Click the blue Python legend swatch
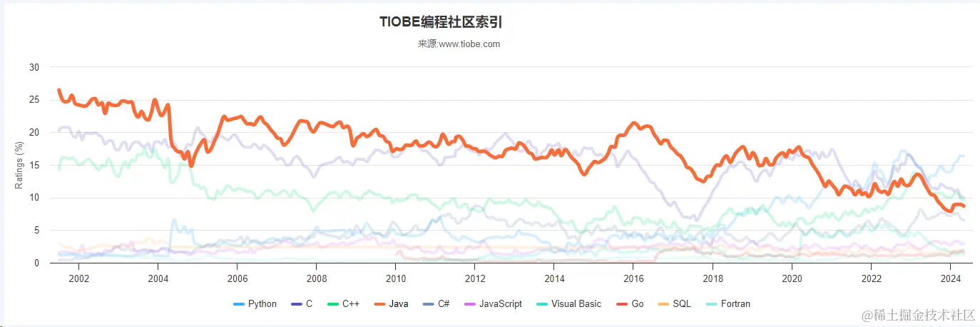 pos(239,304)
